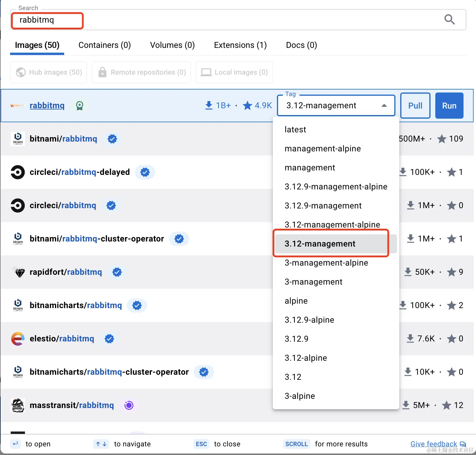The image size is (476, 455).
Task: Click verified badge beside circleci/rabbitmq-delayed
Action: [145, 172]
